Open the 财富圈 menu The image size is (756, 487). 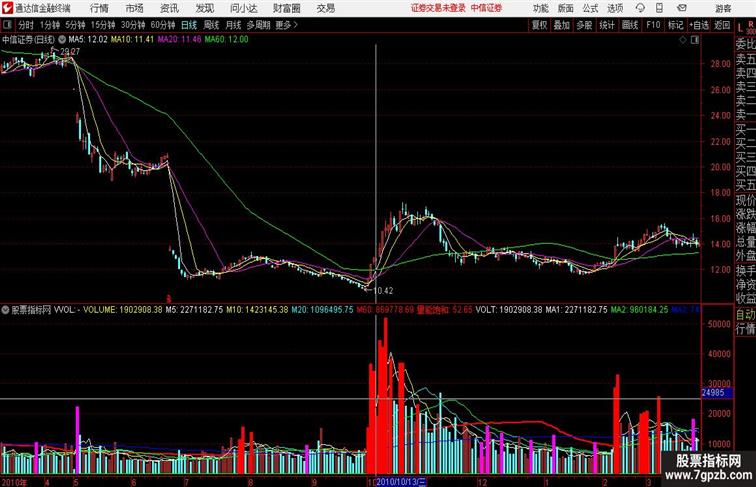click(286, 8)
